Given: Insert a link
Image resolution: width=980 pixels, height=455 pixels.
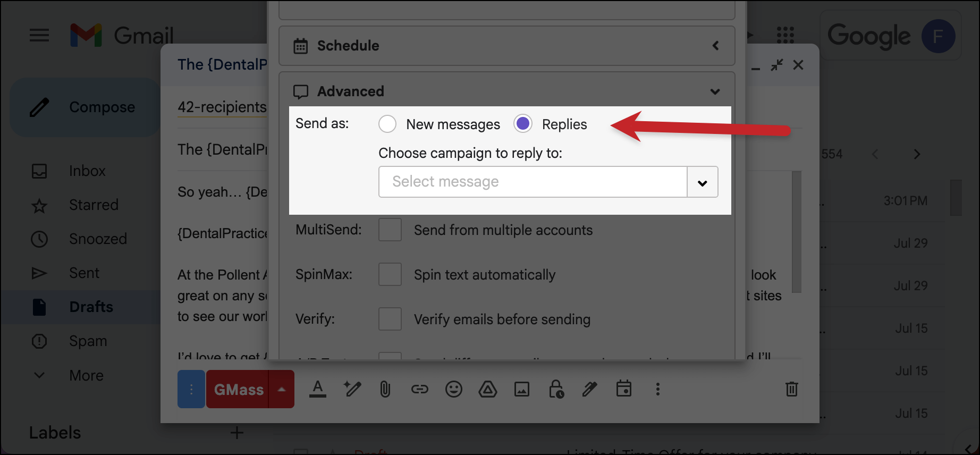Looking at the screenshot, I should pyautogui.click(x=420, y=390).
